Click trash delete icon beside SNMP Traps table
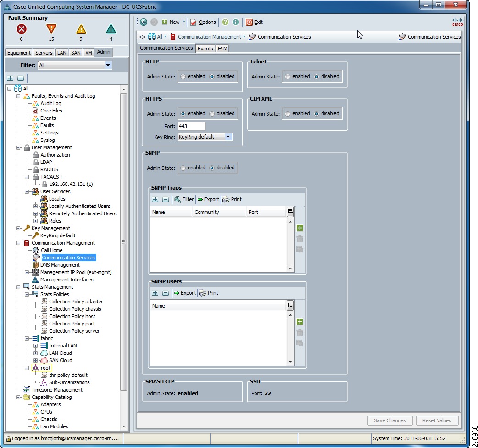 coord(300,239)
